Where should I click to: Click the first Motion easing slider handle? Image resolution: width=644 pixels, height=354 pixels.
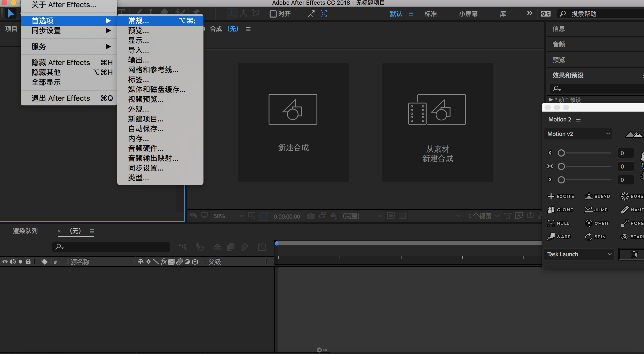(561, 153)
